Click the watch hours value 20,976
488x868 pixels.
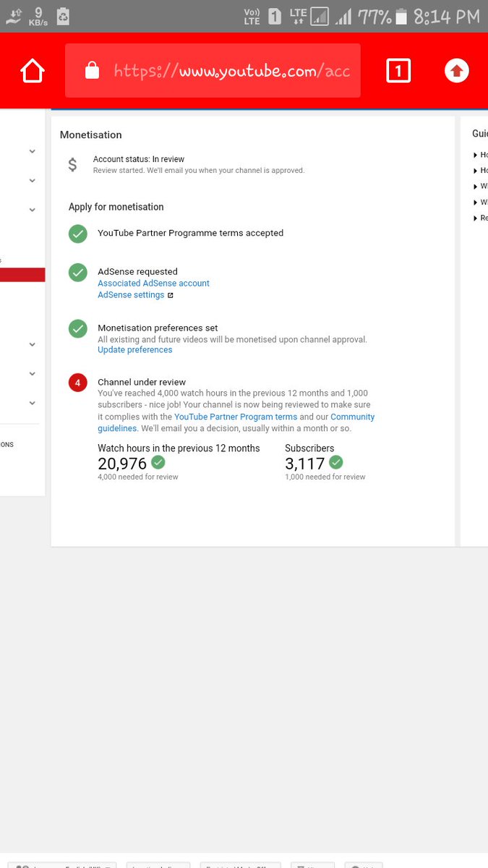point(122,464)
